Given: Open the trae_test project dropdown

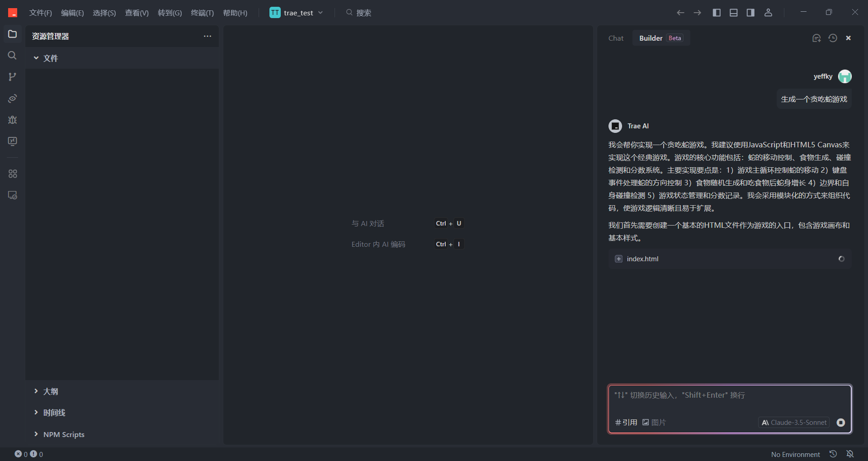Looking at the screenshot, I should [297, 13].
